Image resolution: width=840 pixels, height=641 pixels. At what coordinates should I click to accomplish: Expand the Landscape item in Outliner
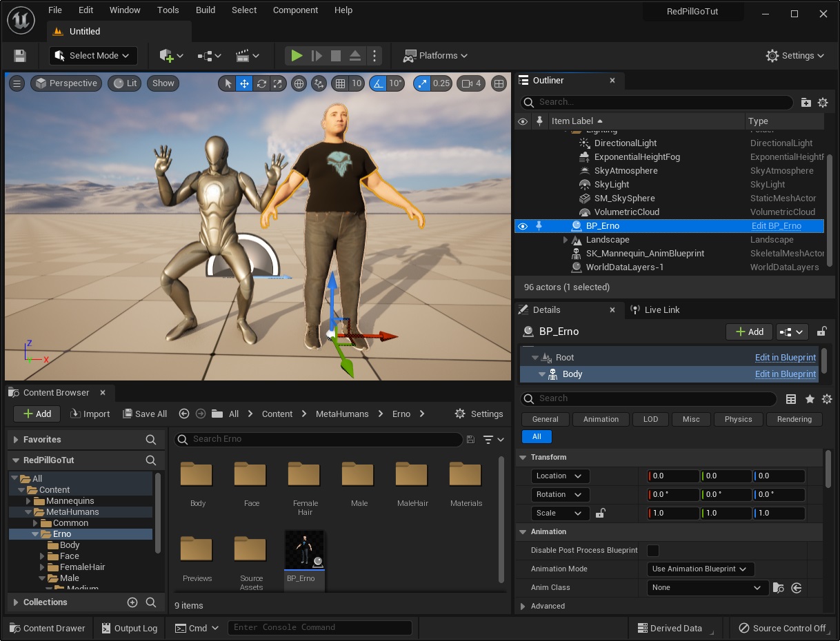tap(566, 240)
